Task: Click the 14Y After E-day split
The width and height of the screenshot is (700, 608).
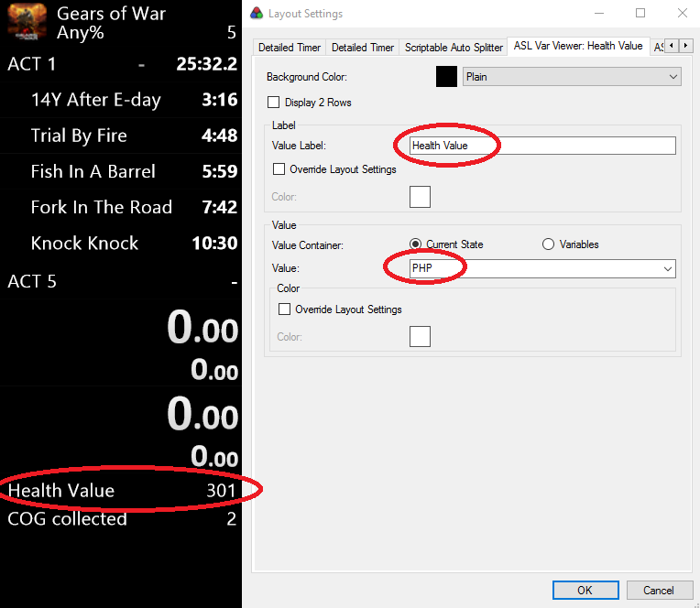Action: (x=121, y=100)
